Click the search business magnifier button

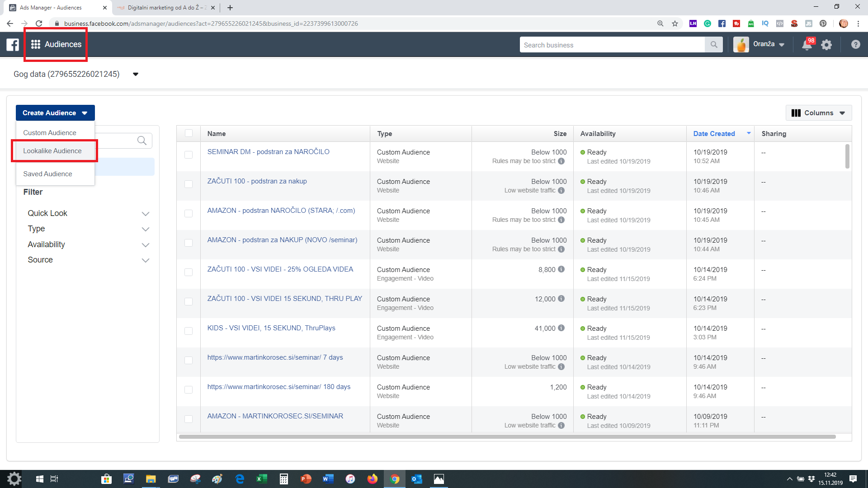(714, 45)
